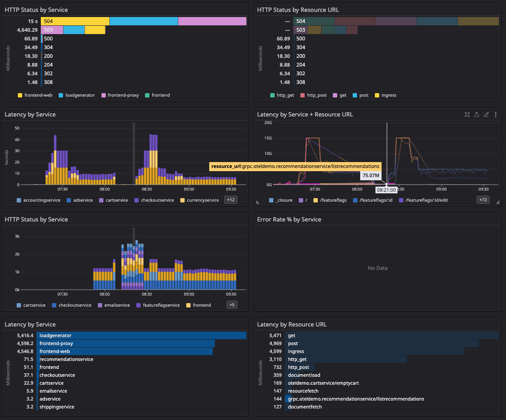The width and height of the screenshot is (506, 420).
Task: Select the frontend-proxy row in latency list
Action: (126, 344)
